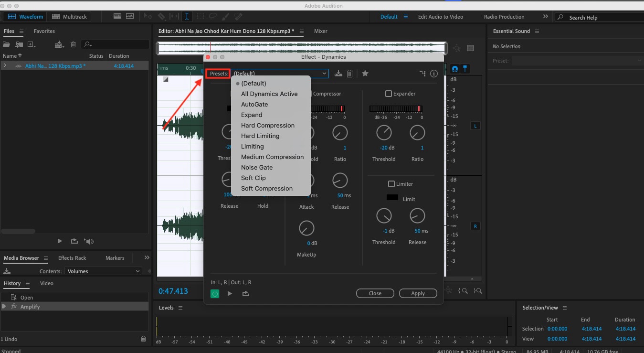The width and height of the screenshot is (644, 353).
Task: Adjust Expander Threshold knob
Action: pyautogui.click(x=384, y=133)
